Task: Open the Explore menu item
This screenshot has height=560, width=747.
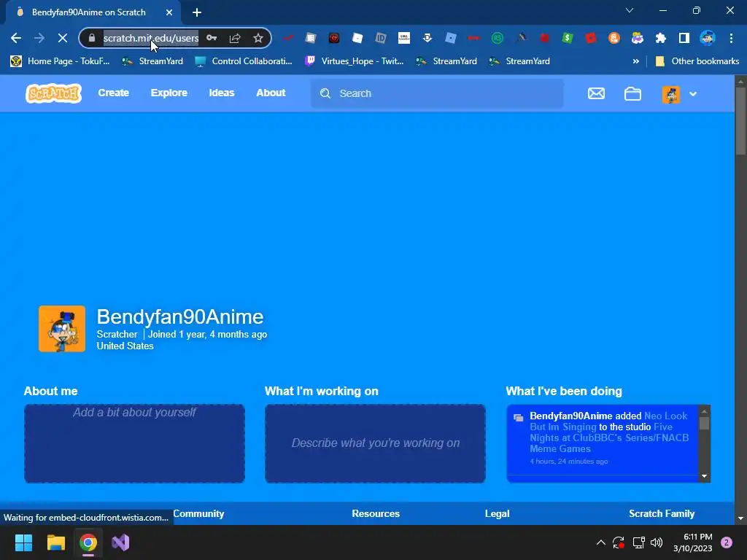Action: pos(169,93)
